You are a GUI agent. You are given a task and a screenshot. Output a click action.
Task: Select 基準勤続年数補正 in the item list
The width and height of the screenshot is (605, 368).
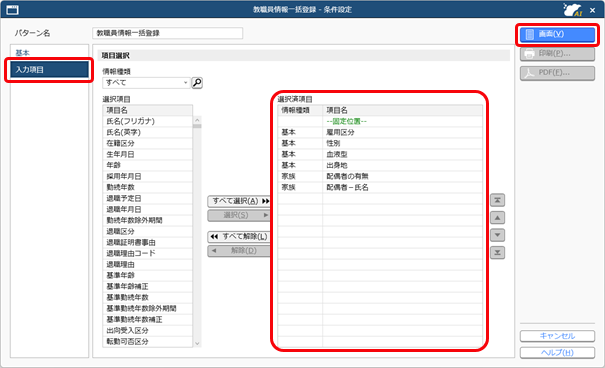click(x=147, y=319)
